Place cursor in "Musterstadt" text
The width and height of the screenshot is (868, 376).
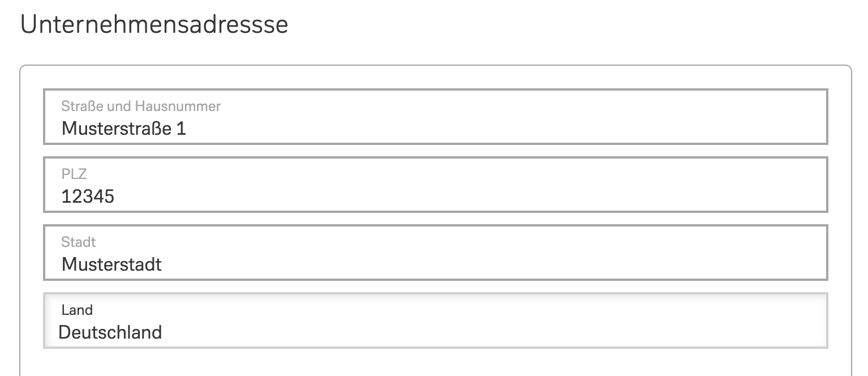click(x=111, y=264)
